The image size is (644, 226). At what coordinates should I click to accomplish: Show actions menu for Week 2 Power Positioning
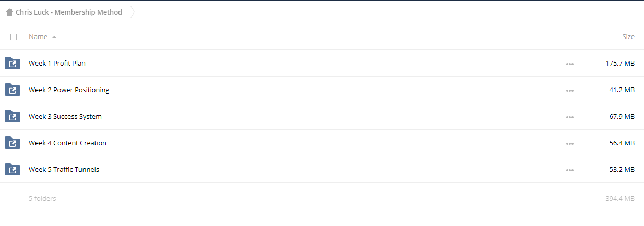coord(570,91)
